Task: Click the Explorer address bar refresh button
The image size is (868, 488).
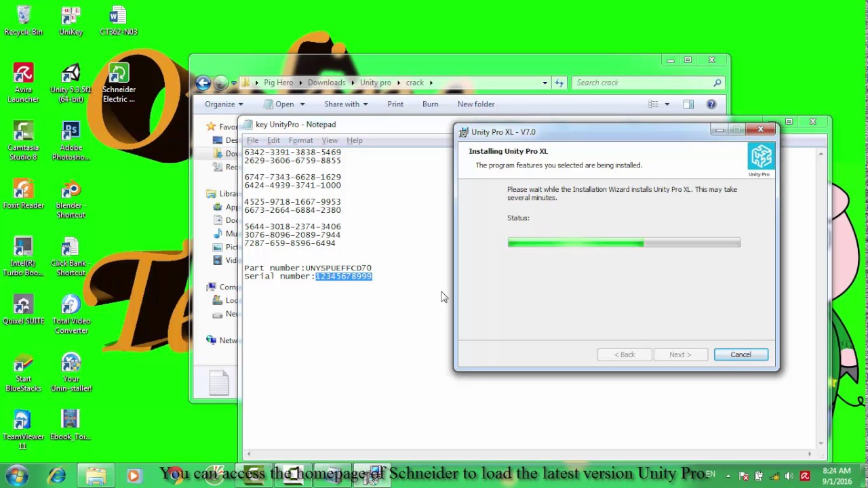Action: click(x=559, y=83)
